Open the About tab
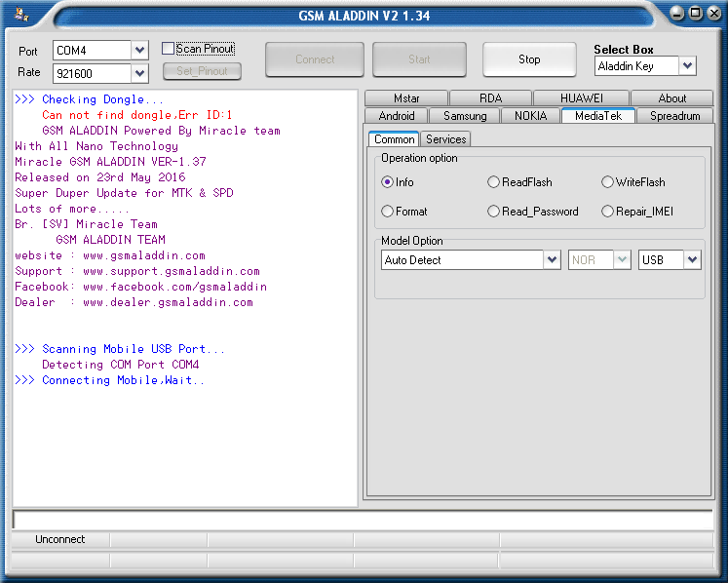This screenshot has width=728, height=583. 671,98
